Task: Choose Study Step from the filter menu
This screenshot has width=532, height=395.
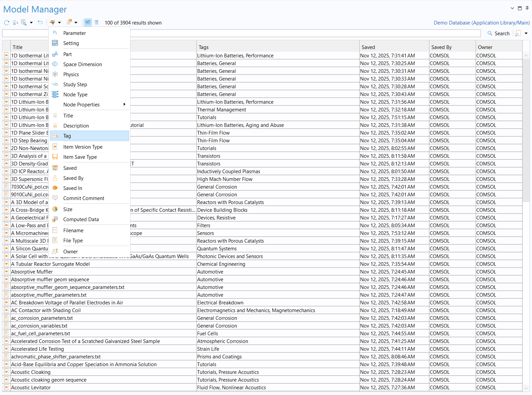Action: pyautogui.click(x=90, y=85)
